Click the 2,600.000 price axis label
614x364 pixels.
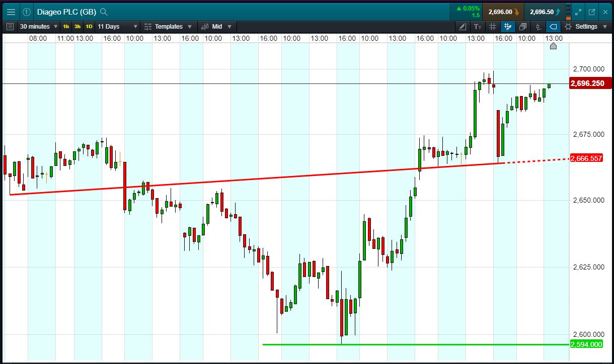pos(589,334)
